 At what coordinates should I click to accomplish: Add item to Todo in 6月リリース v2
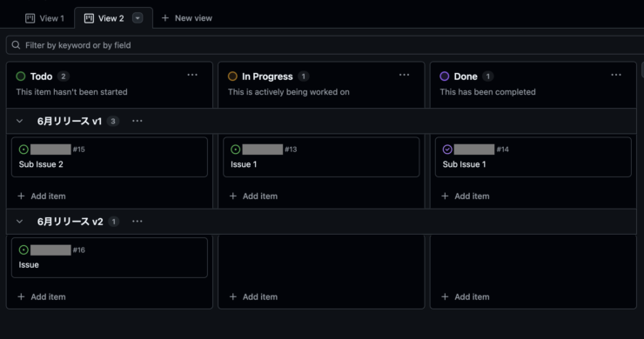pyautogui.click(x=42, y=296)
